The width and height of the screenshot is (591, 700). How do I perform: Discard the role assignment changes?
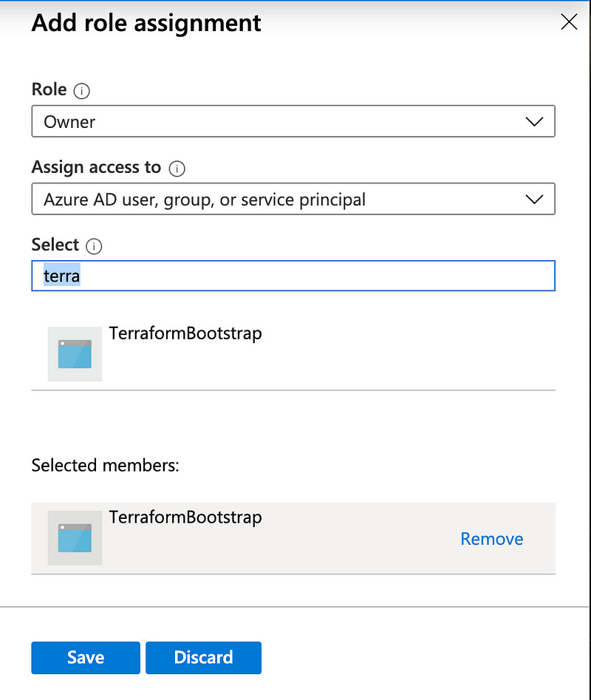[203, 658]
